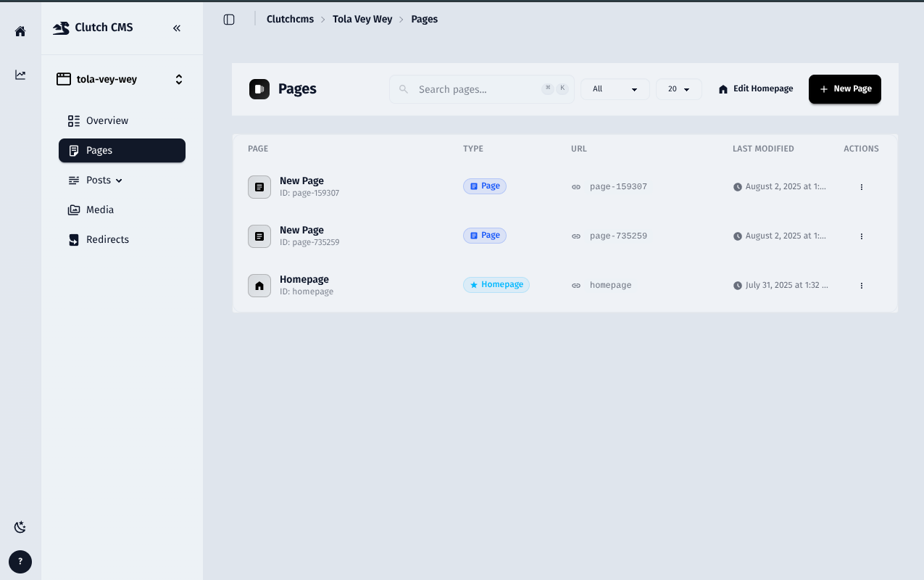This screenshot has width=924, height=580.
Task: Click the Media sidebar icon
Action: [x=73, y=210]
